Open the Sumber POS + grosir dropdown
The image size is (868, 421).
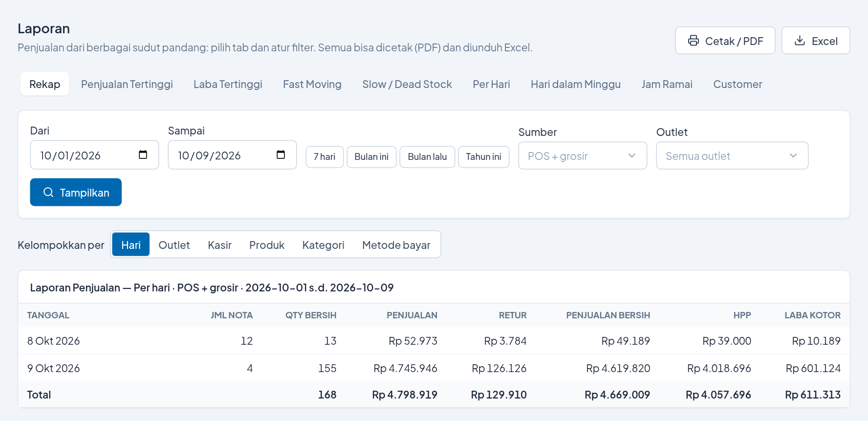click(583, 155)
